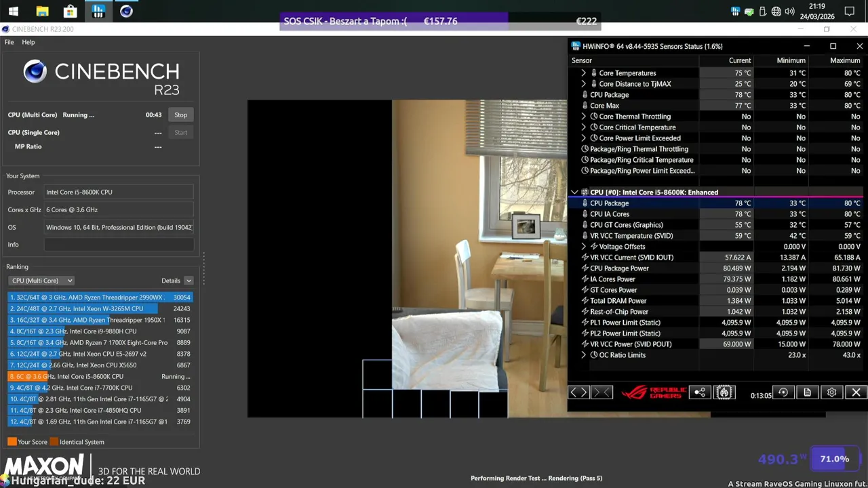Select ranking row Intel Core i9-9880H
The height and width of the screenshot is (488, 868).
100,331
